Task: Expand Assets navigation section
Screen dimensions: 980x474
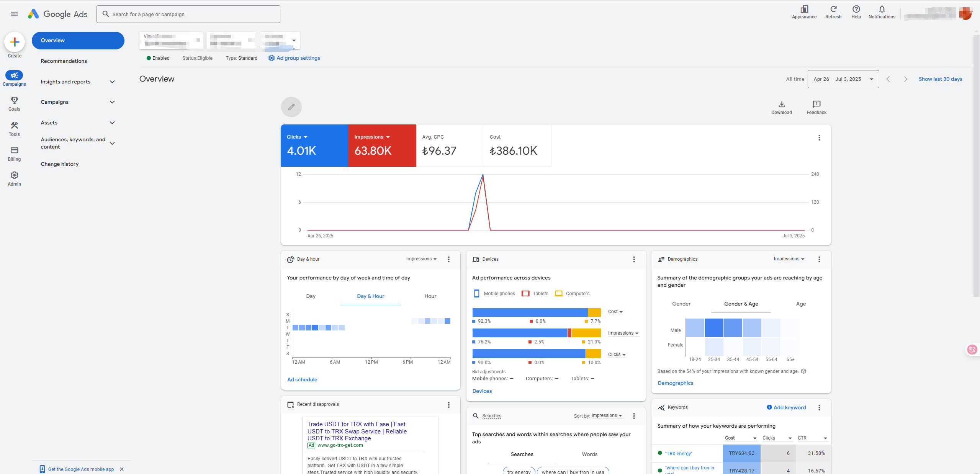Action: click(x=112, y=123)
